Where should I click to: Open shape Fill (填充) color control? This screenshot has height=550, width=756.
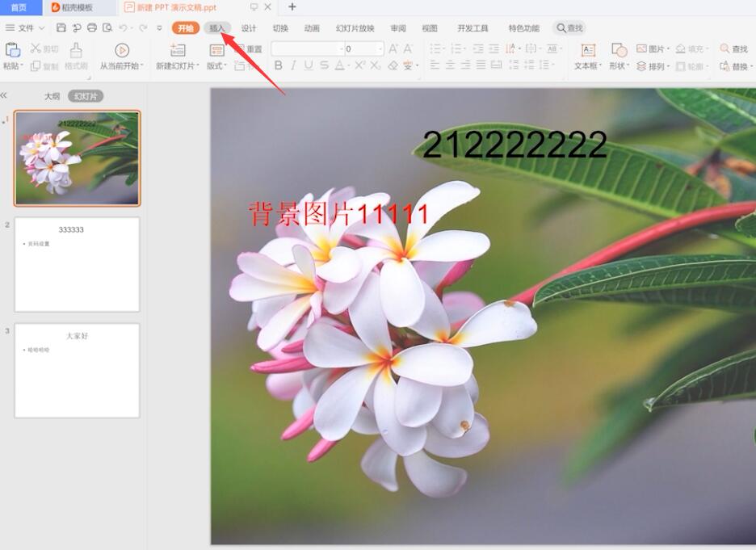pyautogui.click(x=692, y=48)
